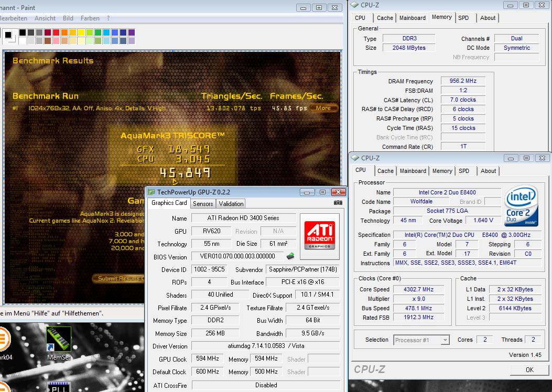Click the Memory CPU-Z window's title icon
This screenshot has height=392, width=552.
pos(354,5)
